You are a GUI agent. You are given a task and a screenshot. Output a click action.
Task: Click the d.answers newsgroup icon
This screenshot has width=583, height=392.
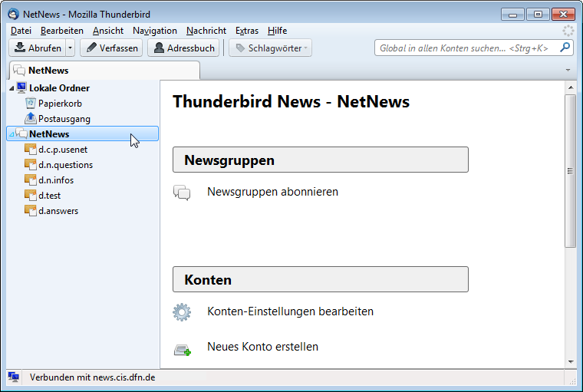[x=30, y=210]
